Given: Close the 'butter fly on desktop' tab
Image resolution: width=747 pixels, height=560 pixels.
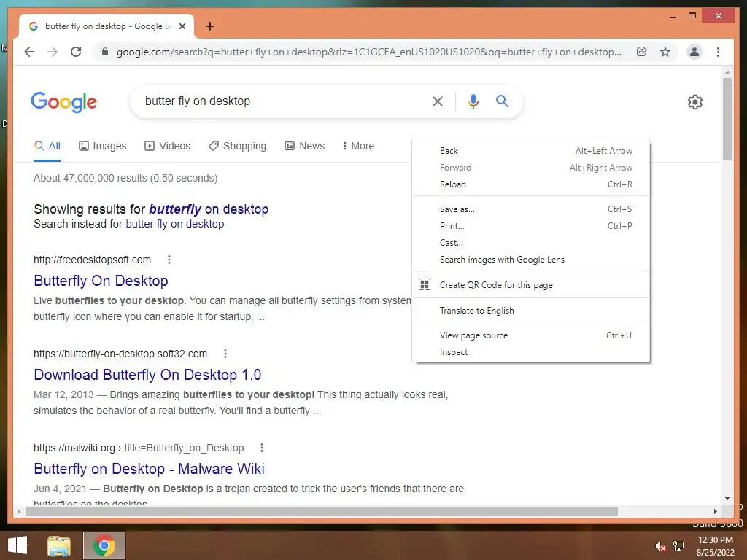Looking at the screenshot, I should tap(182, 26).
